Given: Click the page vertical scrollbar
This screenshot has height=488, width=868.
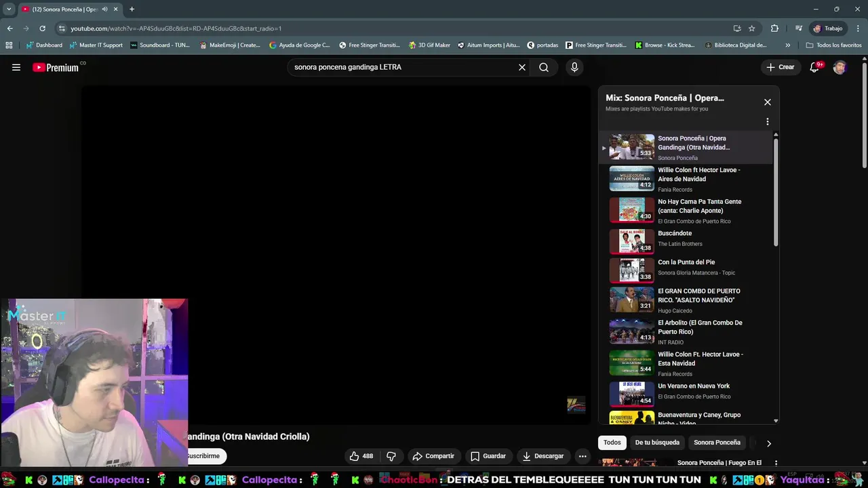Looking at the screenshot, I should coord(865,115).
